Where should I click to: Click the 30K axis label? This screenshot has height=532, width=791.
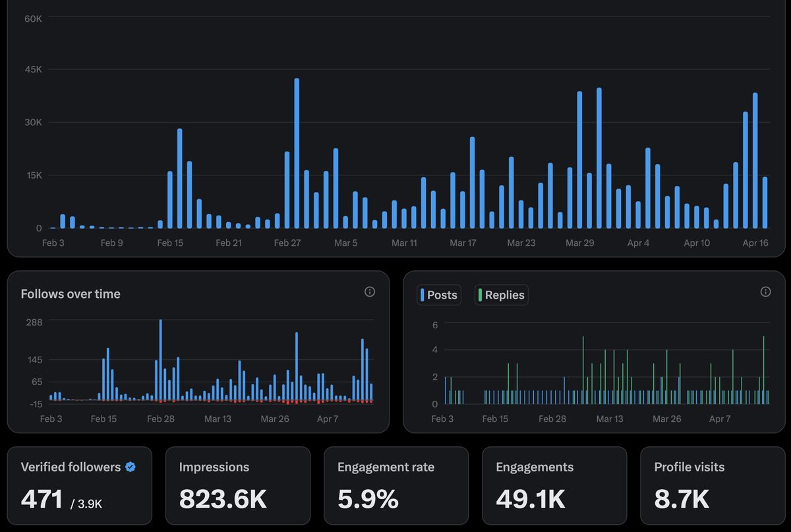(x=33, y=122)
